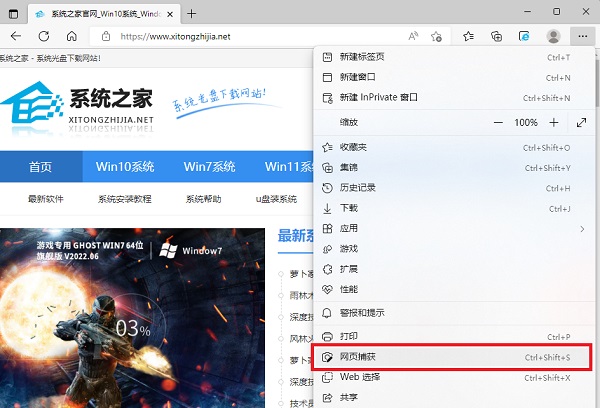
Task: Enter full screen using the zoom row arrow icon
Action: click(x=582, y=122)
